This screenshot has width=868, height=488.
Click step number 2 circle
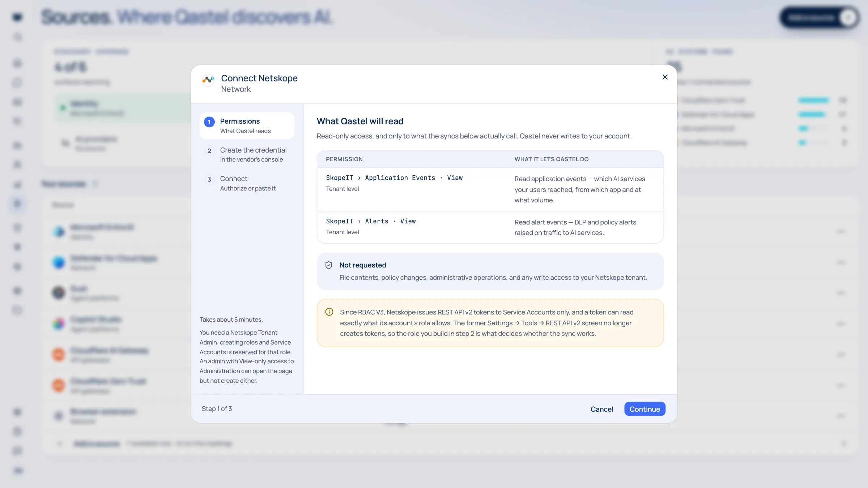(209, 151)
